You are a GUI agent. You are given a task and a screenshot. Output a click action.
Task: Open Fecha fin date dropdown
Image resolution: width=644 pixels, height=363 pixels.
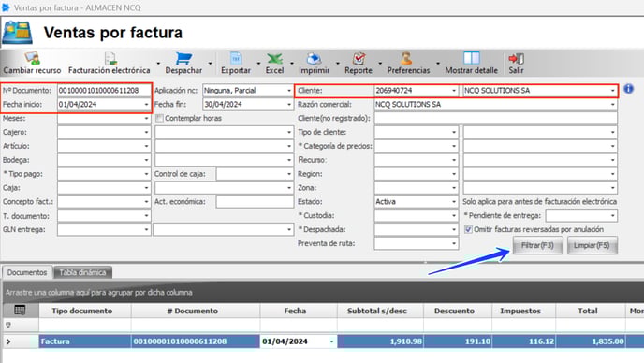[x=289, y=105]
